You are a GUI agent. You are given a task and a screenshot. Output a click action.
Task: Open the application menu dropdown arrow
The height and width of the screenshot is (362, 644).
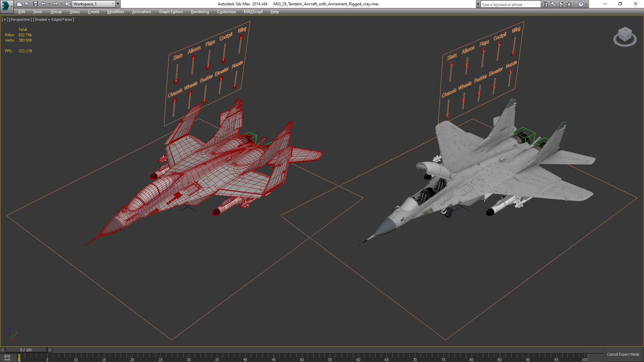click(11, 6)
